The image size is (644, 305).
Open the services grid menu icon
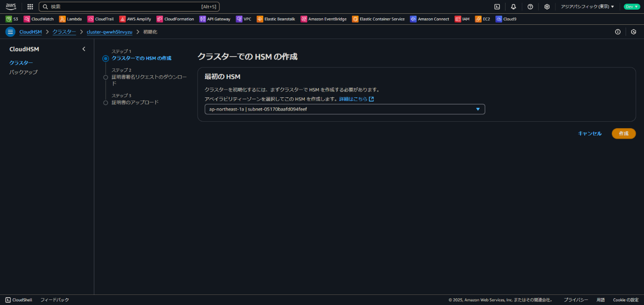point(30,6)
